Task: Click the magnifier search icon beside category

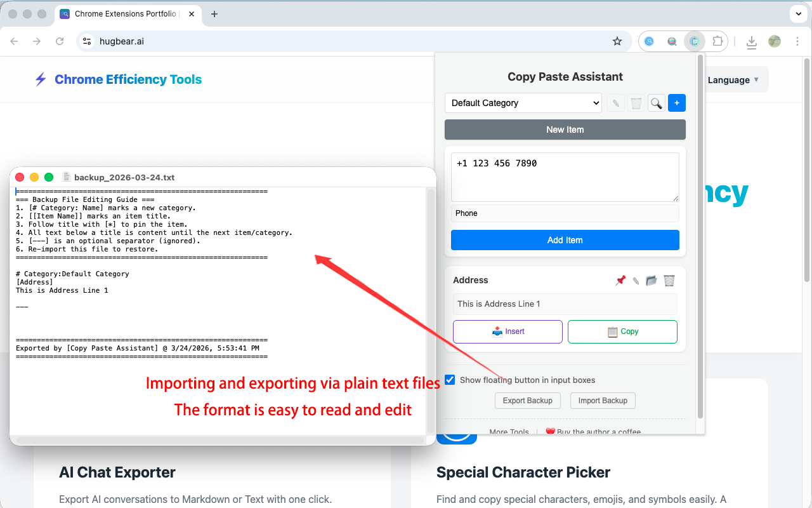Action: pos(657,103)
